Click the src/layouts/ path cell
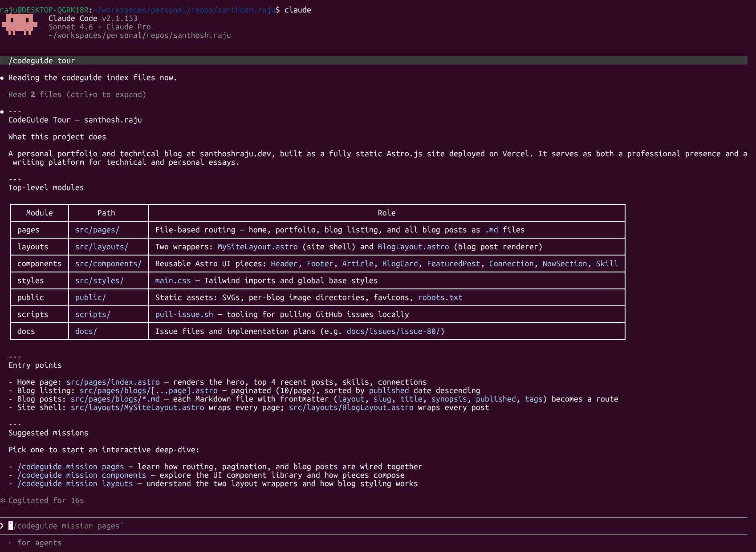This screenshot has height=552, width=756. (x=102, y=247)
